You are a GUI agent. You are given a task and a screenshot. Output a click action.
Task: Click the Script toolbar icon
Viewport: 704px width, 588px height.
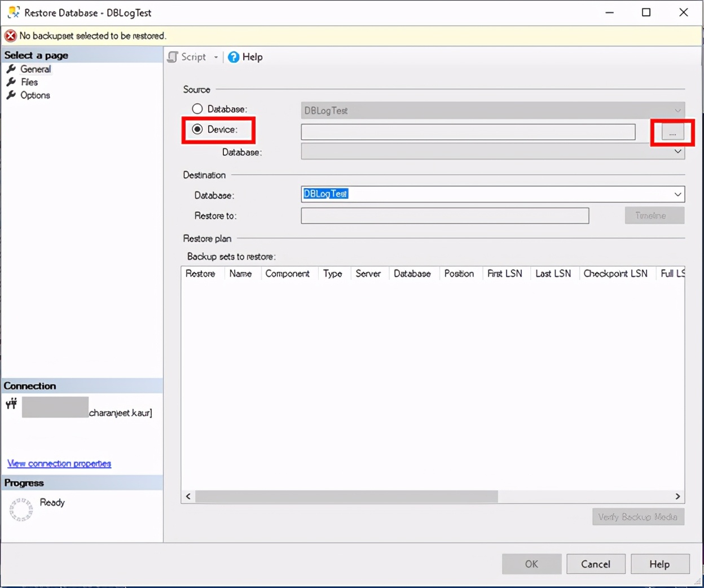tap(173, 57)
